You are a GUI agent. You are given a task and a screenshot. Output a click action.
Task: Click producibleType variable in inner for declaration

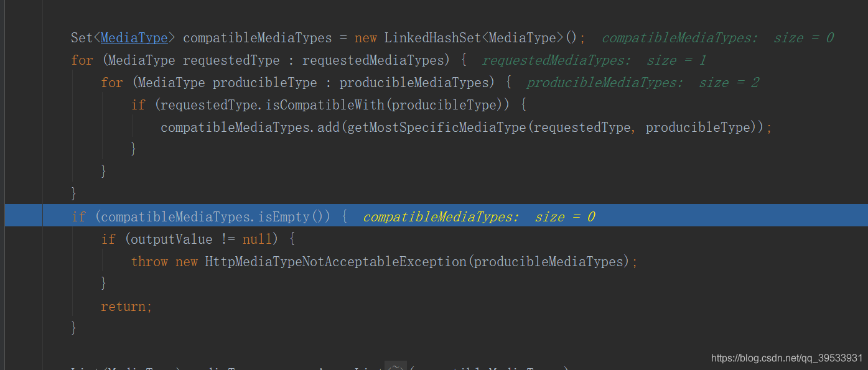pos(265,83)
